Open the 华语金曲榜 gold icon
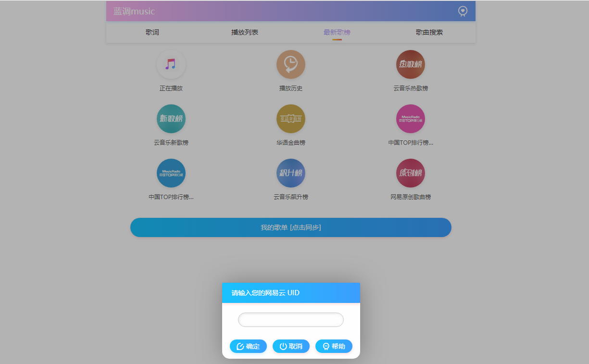Viewport: 589px width, 364px height. point(291,119)
